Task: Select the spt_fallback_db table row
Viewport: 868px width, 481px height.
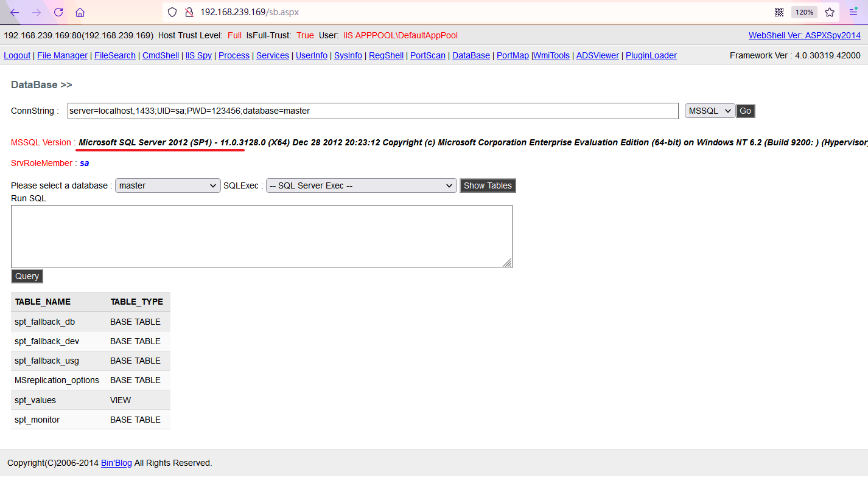Action: pos(91,322)
